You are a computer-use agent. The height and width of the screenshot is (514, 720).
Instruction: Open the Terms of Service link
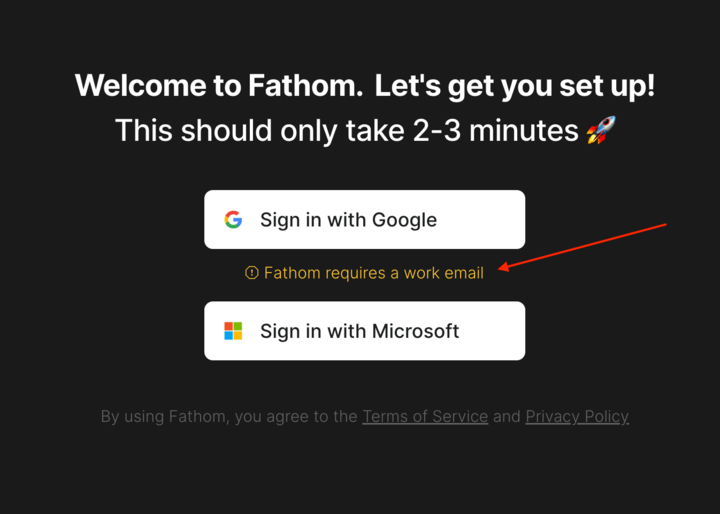tap(425, 417)
